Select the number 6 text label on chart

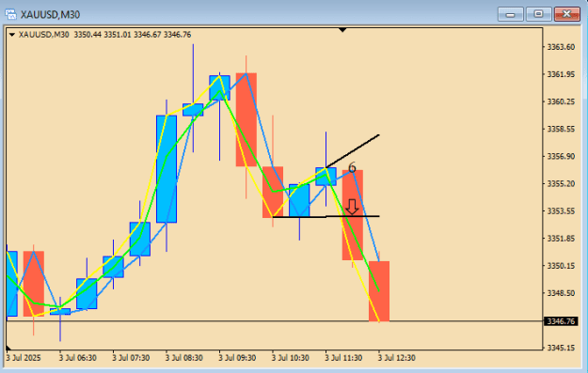(352, 167)
